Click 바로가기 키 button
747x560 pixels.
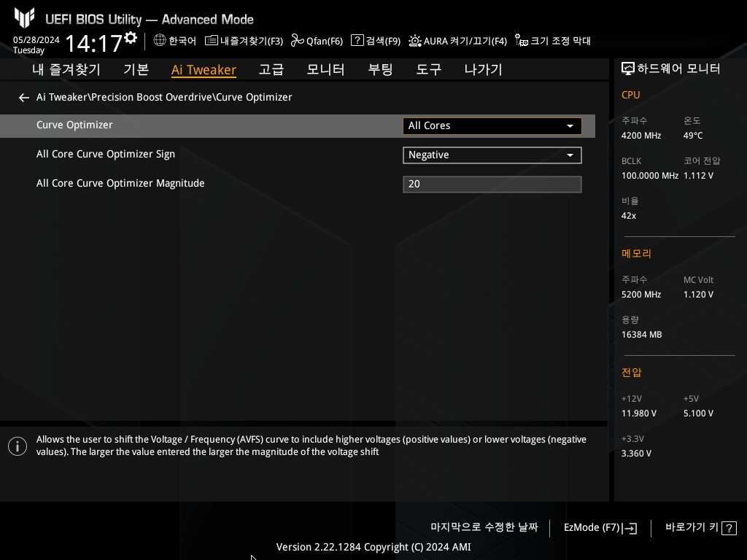(701, 528)
